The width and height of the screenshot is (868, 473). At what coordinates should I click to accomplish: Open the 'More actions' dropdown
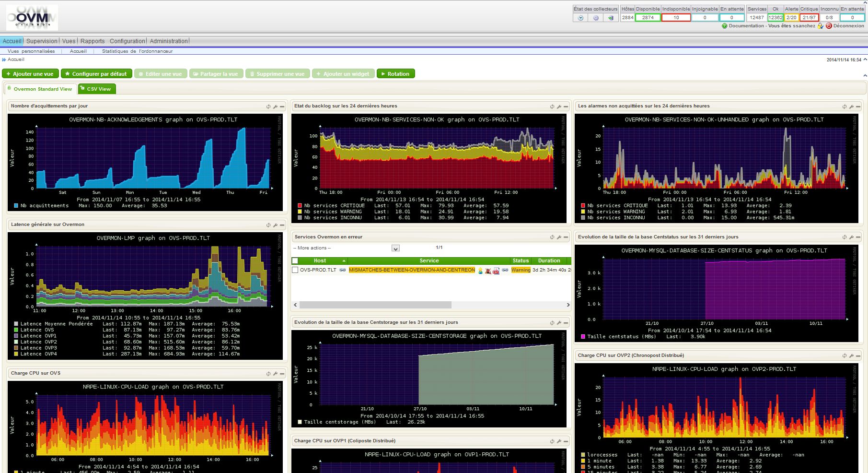point(395,248)
